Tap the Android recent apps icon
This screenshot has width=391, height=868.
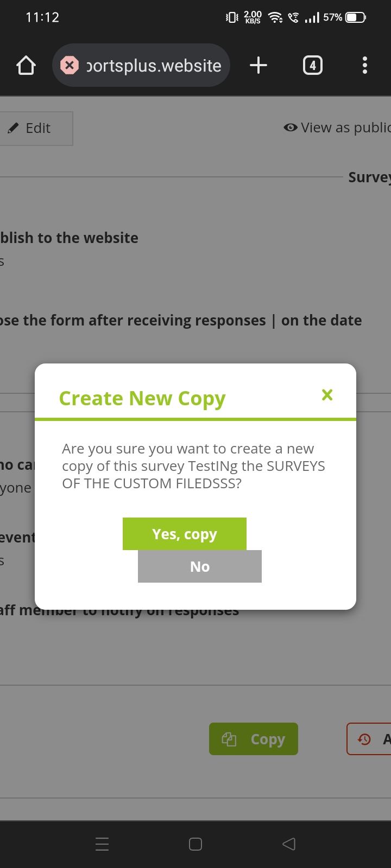tap(102, 844)
